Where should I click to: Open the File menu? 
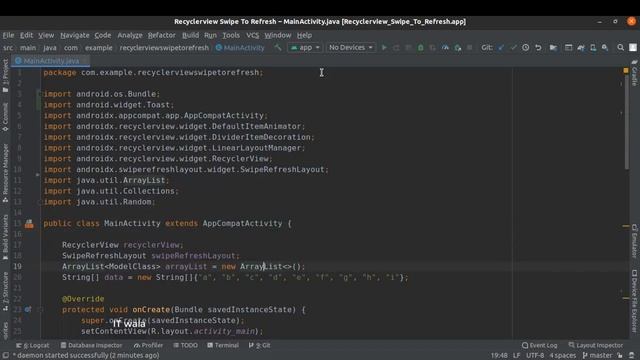click(x=8, y=35)
